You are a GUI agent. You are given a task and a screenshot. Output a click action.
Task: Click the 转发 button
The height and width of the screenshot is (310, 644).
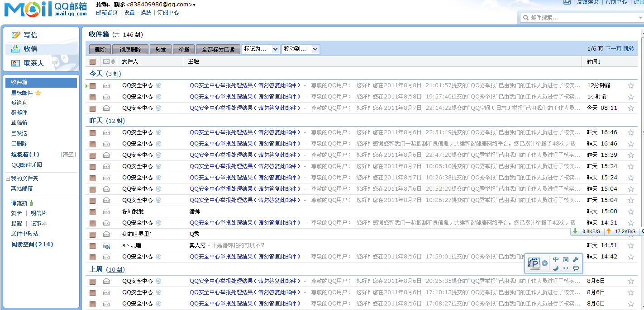(x=161, y=50)
